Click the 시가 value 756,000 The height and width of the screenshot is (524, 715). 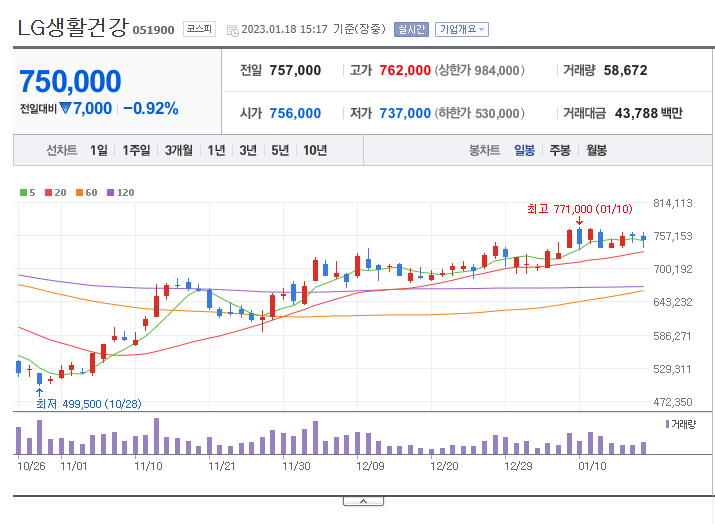(295, 113)
